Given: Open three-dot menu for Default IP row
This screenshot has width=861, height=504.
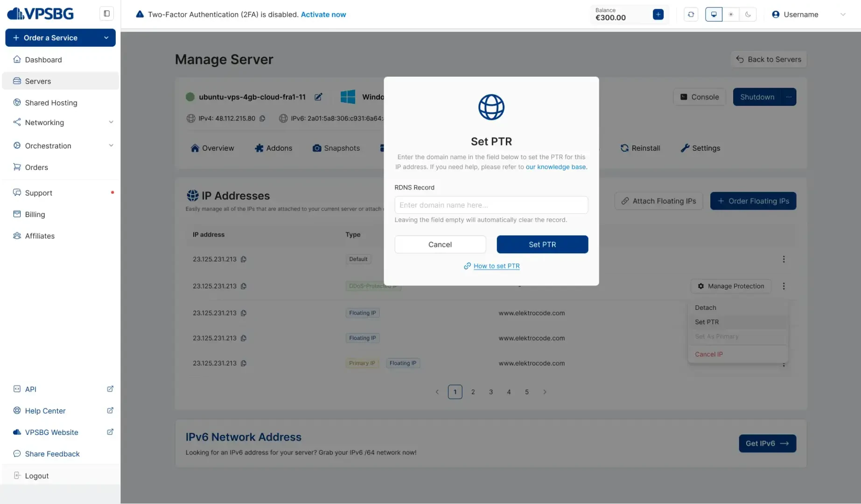Looking at the screenshot, I should point(784,259).
